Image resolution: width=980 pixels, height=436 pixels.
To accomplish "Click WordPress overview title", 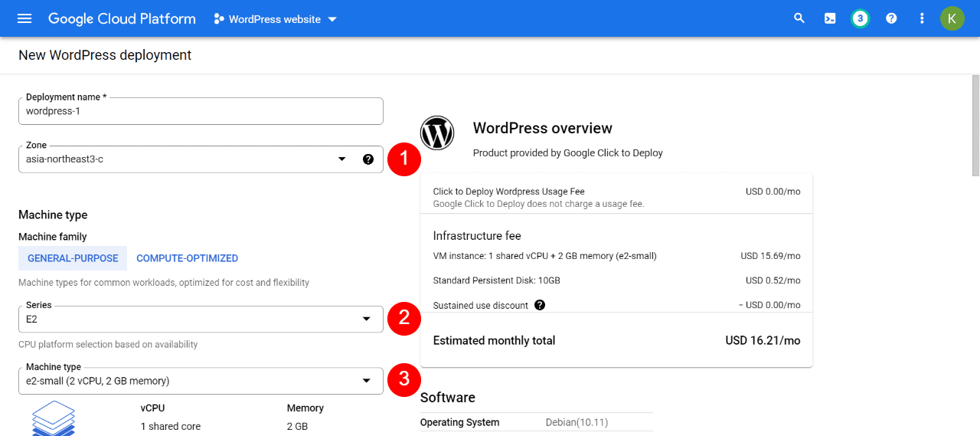I will click(x=543, y=128).
